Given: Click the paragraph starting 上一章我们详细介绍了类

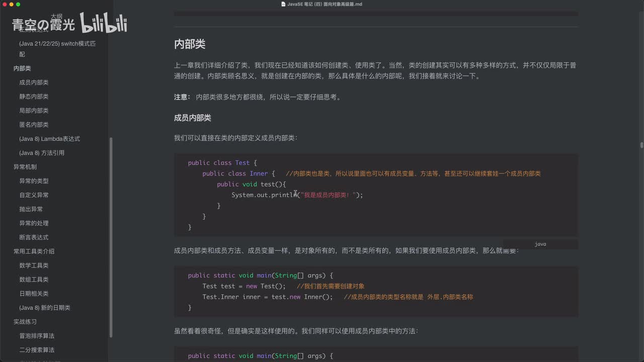Looking at the screenshot, I should (x=375, y=71).
